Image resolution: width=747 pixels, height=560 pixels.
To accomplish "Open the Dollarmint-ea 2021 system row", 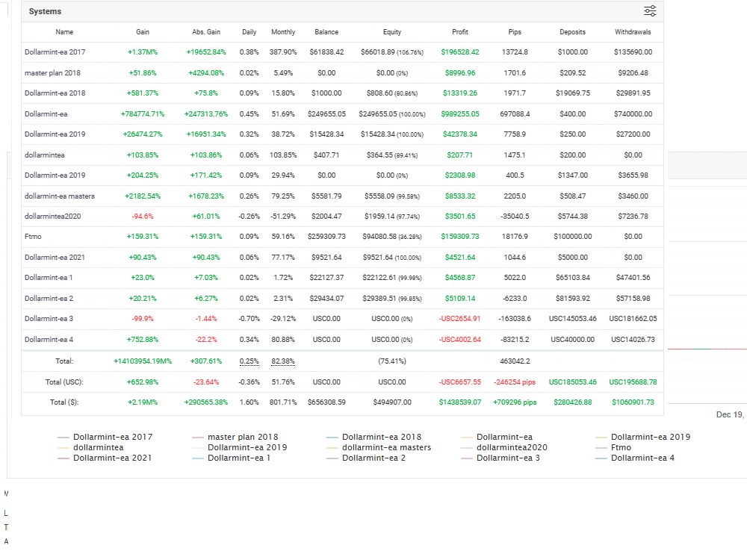I will (x=342, y=257).
